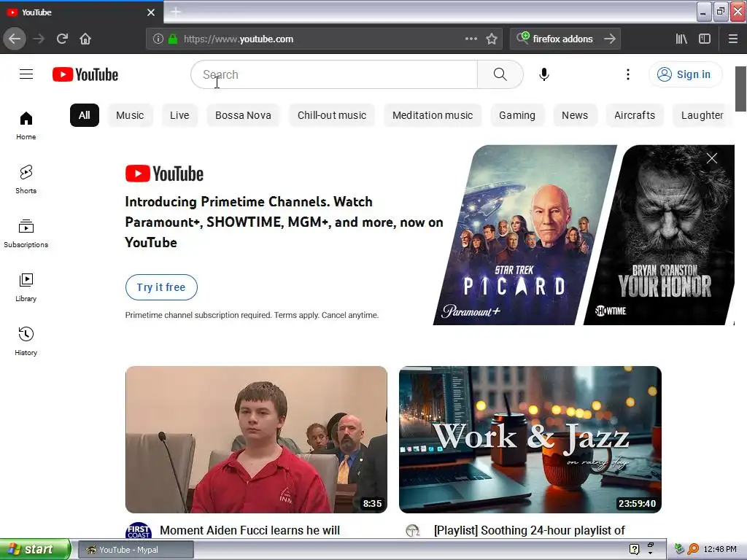Close the YouTube browser tab
747x560 pixels.
(151, 12)
